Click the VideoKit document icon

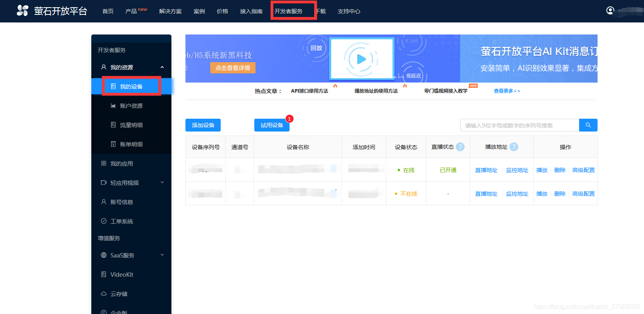104,274
